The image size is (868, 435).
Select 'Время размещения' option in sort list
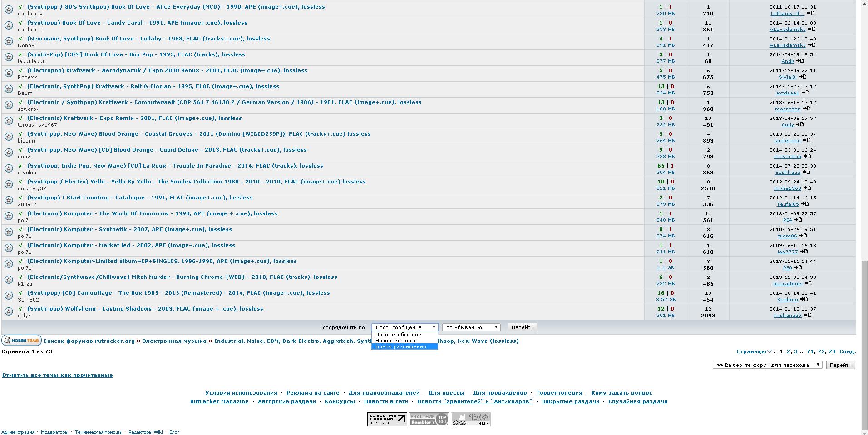tap(400, 346)
